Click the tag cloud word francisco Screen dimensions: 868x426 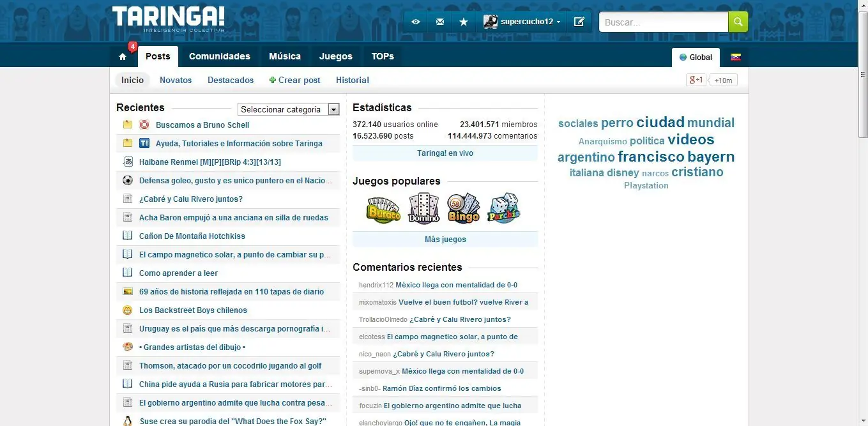tap(651, 156)
